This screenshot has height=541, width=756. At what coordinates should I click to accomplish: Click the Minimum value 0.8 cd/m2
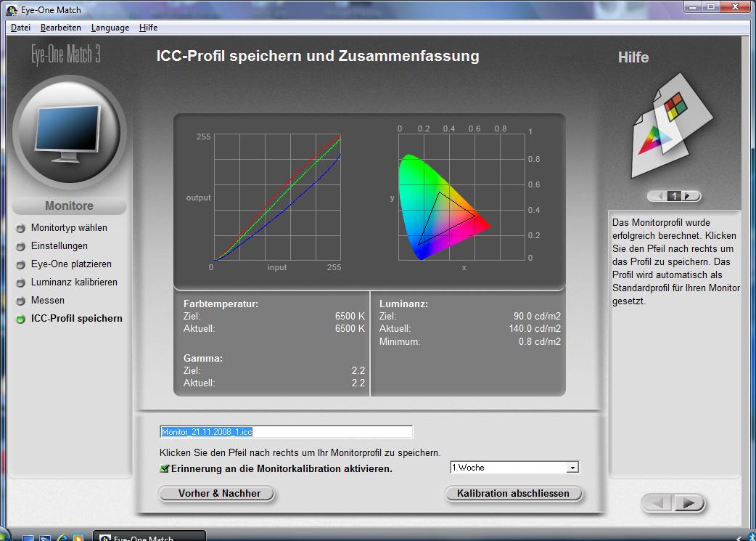[x=540, y=342]
